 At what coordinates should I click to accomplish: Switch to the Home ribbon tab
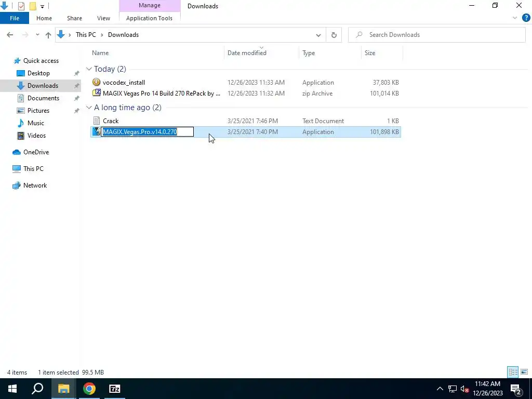pyautogui.click(x=44, y=18)
